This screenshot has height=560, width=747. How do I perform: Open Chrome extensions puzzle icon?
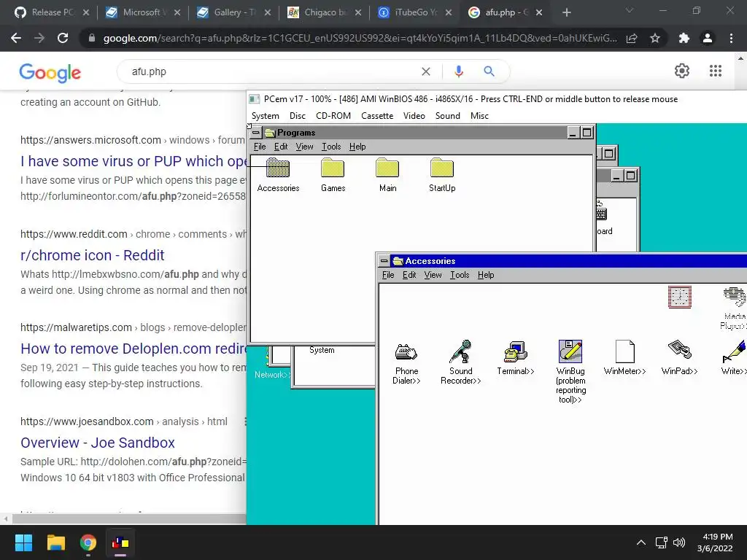point(684,38)
